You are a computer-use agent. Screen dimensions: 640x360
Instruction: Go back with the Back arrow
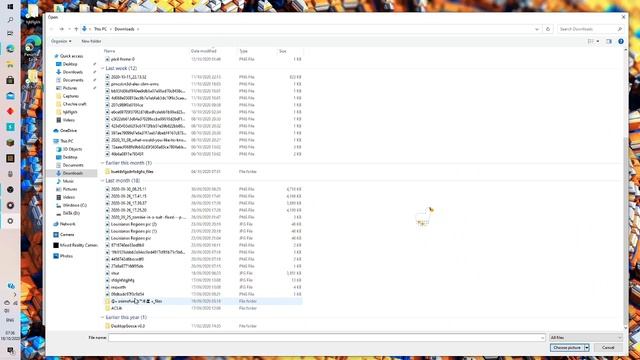click(52, 29)
